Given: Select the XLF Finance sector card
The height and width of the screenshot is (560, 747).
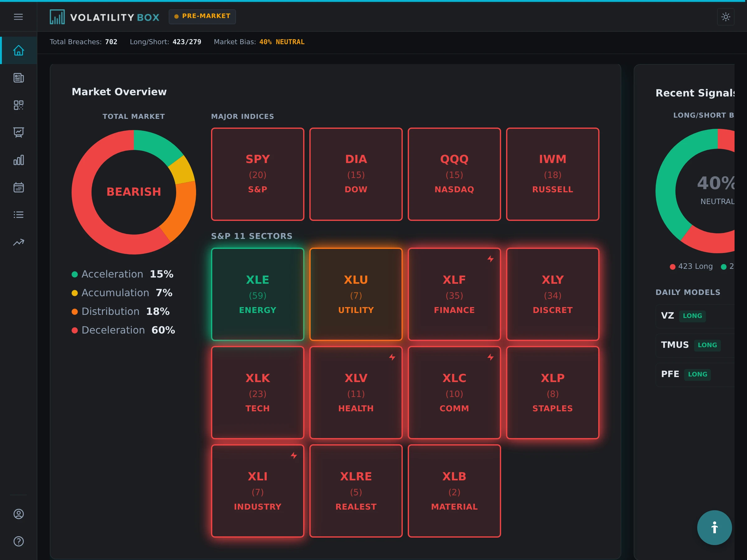Looking at the screenshot, I should pos(454,294).
